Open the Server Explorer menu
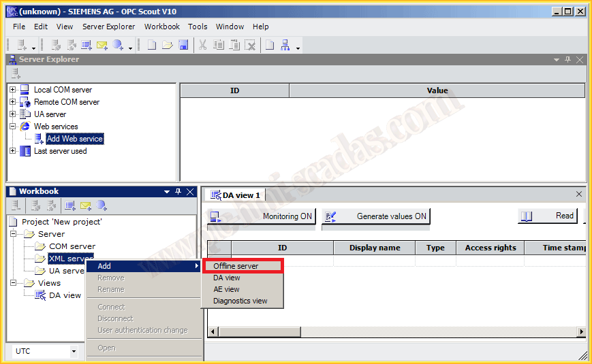The image size is (592, 364). point(108,27)
